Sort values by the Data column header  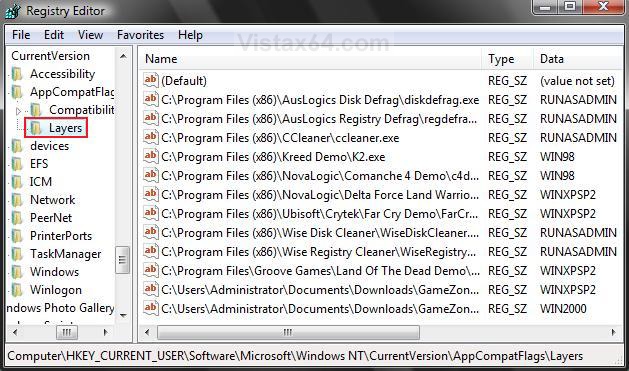pyautogui.click(x=578, y=59)
